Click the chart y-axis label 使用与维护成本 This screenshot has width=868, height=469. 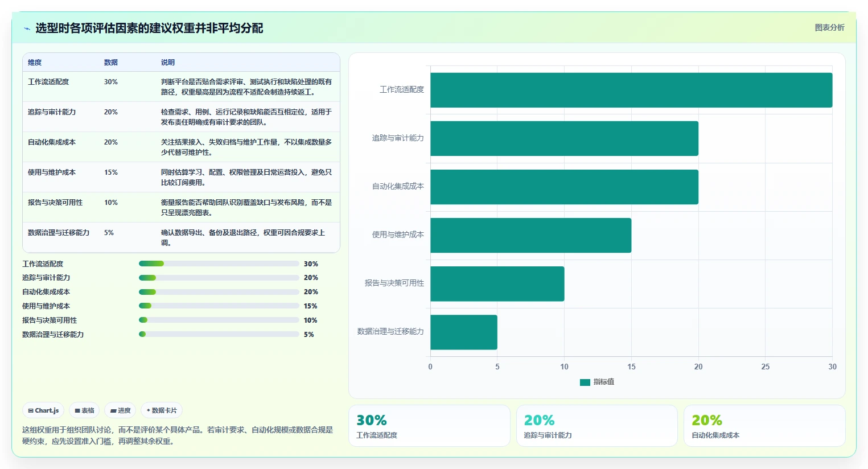coord(398,234)
